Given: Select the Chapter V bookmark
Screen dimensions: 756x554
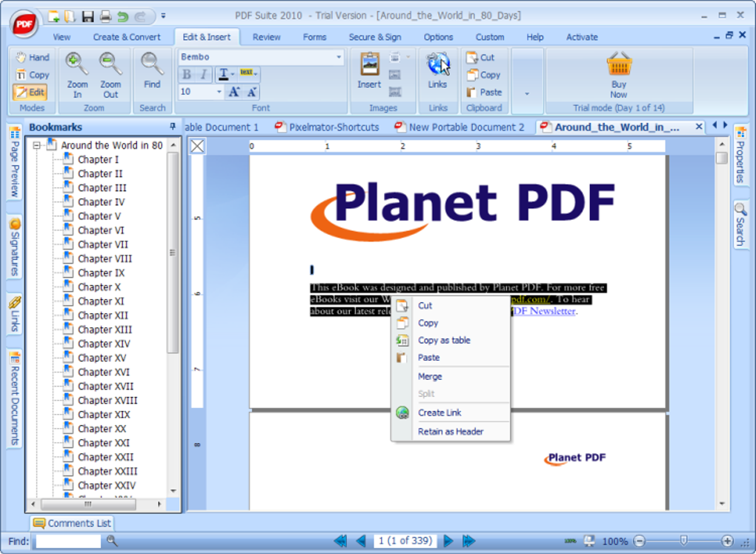Looking at the screenshot, I should click(x=99, y=216).
